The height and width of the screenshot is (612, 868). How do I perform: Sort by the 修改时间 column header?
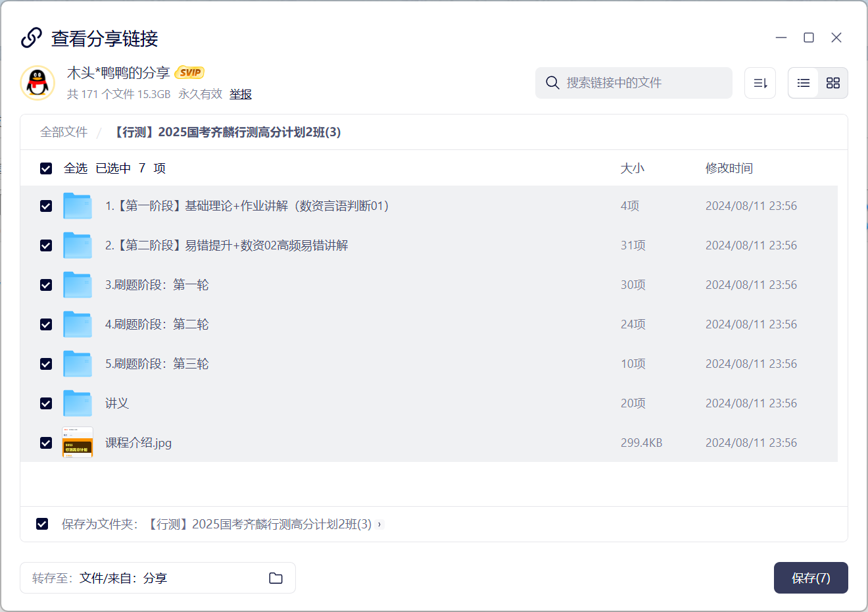729,168
